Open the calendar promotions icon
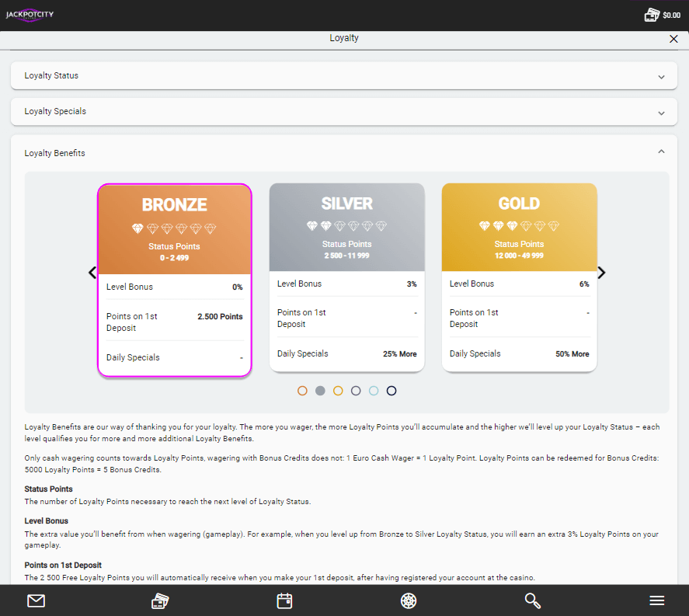The width and height of the screenshot is (689, 616). tap(284, 600)
